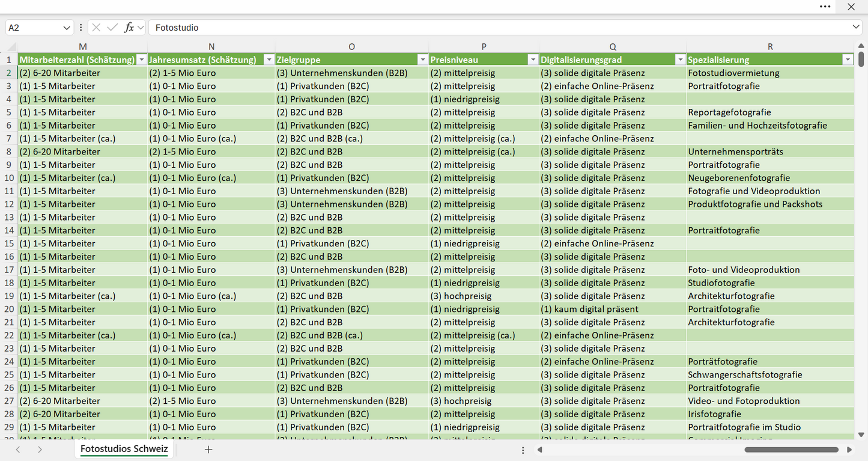Image resolution: width=868 pixels, height=461 pixels.
Task: Select row 27 header
Action: 9,401
